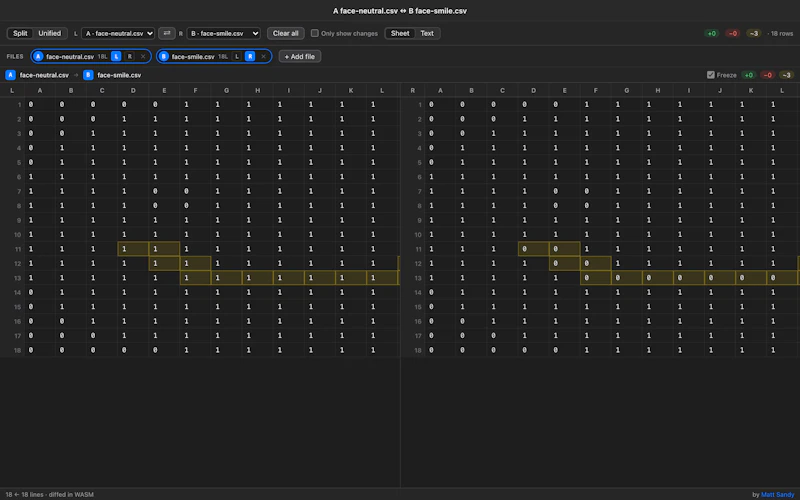The height and width of the screenshot is (500, 800).
Task: Open left file dropdown A - face-neutral.csv
Action: [118, 33]
